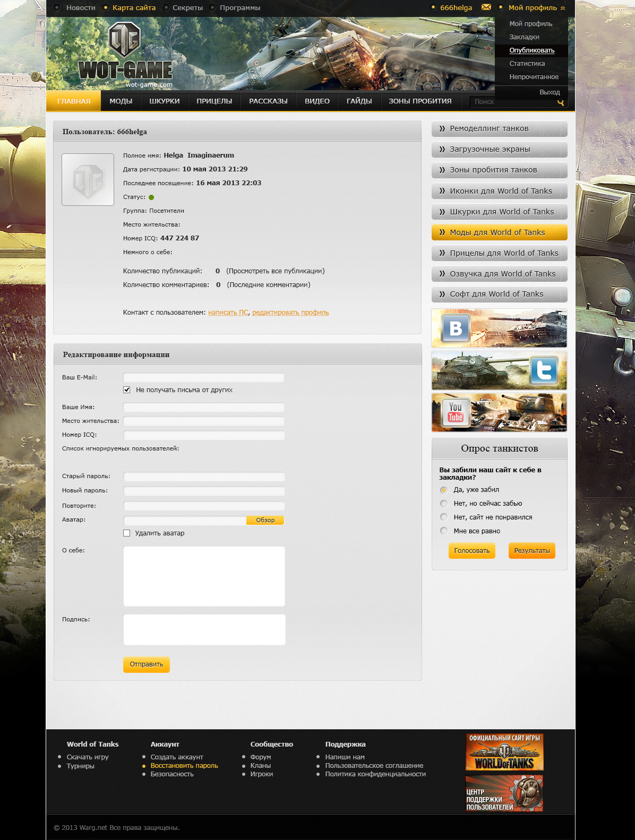This screenshot has height=840, width=635.
Task: Open the Секреты top link
Action: [187, 7]
